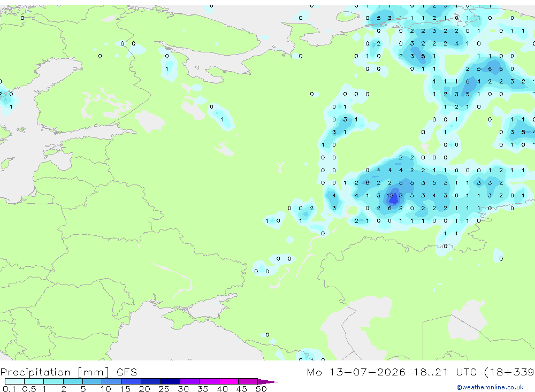Click the 0.1–0.5 mm legend color box

coord(14,381)
